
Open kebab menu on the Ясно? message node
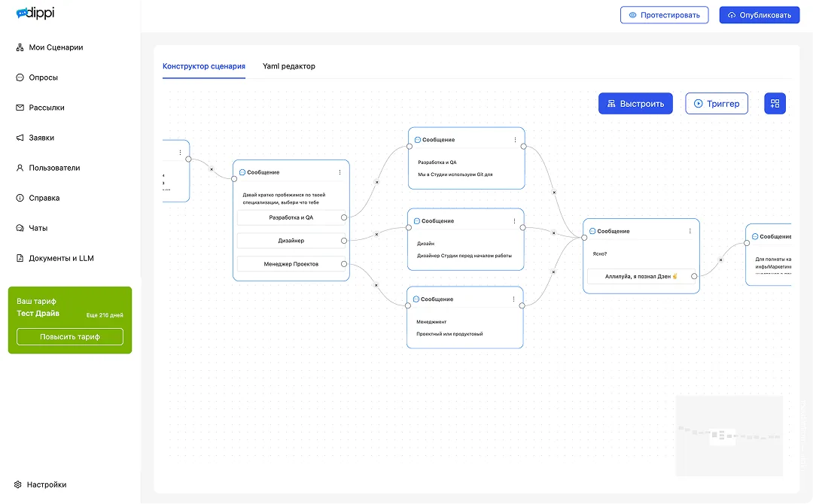pyautogui.click(x=690, y=231)
